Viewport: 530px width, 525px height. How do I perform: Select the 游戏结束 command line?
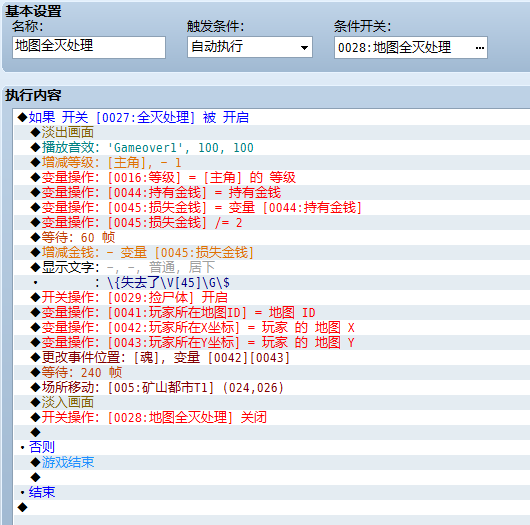[x=272, y=462]
